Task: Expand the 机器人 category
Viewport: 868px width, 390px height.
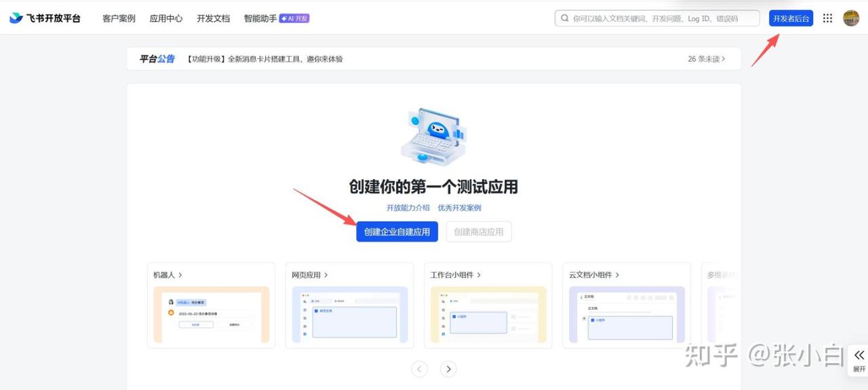Action: tap(167, 275)
